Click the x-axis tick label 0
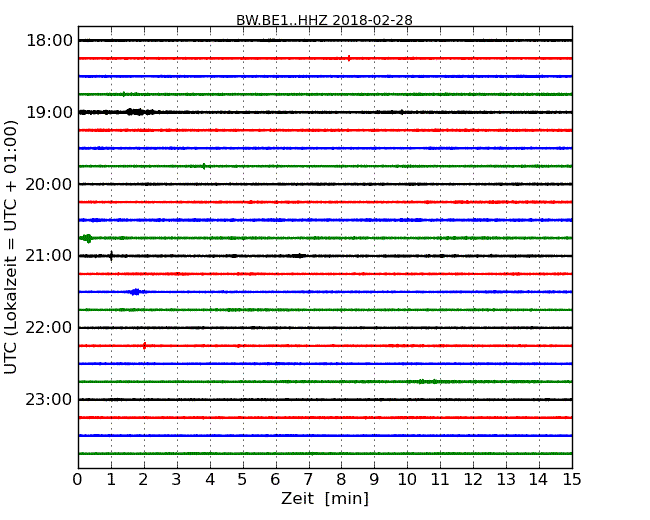 (78, 479)
